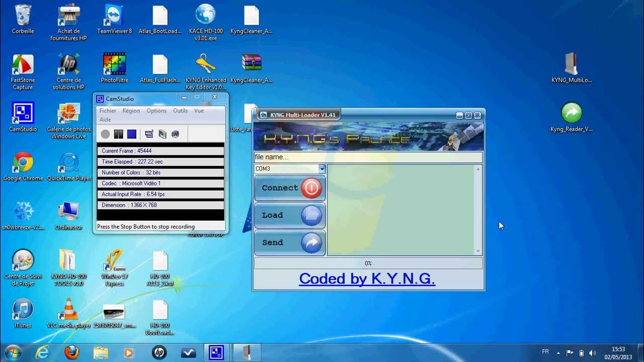The height and width of the screenshot is (362, 644).
Task: Select Centre de solutions HP icon
Action: [68, 72]
